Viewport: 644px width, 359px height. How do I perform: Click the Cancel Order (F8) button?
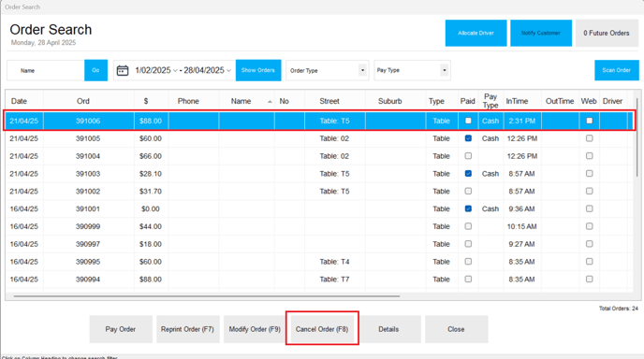[322, 329]
